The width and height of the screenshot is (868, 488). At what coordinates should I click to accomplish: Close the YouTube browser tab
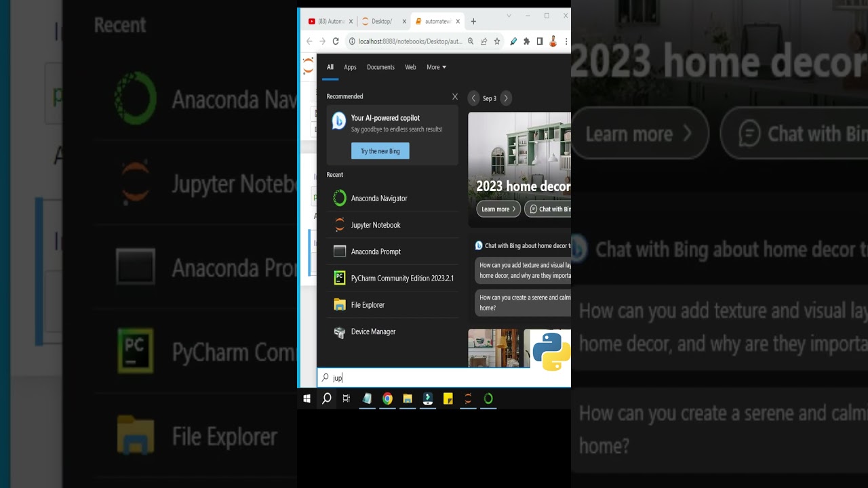pos(351,22)
